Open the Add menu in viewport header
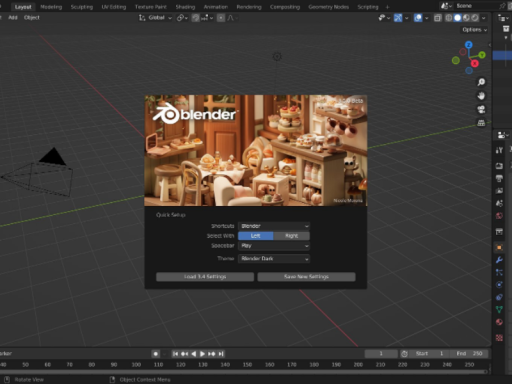This screenshot has height=384, width=512. point(13,18)
